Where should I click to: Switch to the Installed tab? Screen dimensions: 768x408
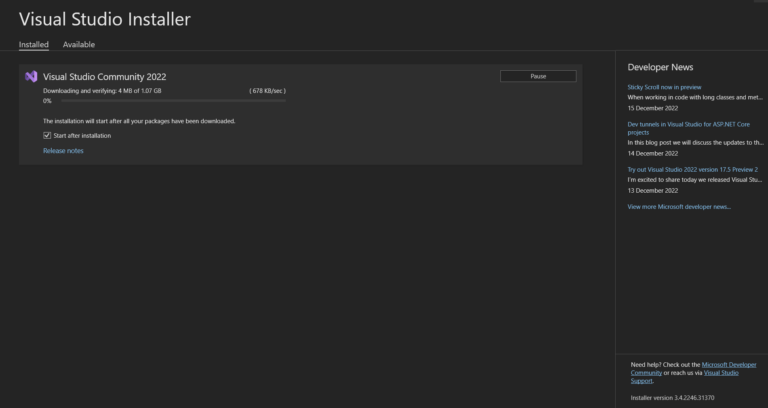point(33,45)
